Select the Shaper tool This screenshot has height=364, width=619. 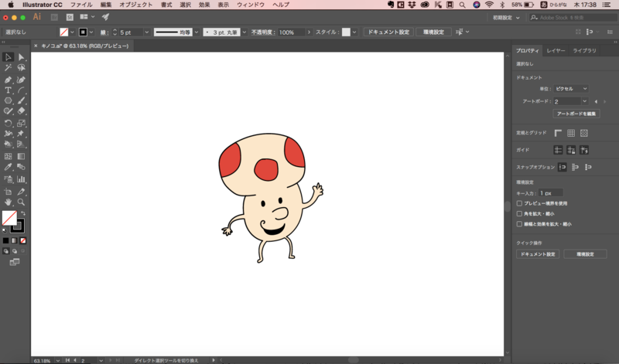8,111
